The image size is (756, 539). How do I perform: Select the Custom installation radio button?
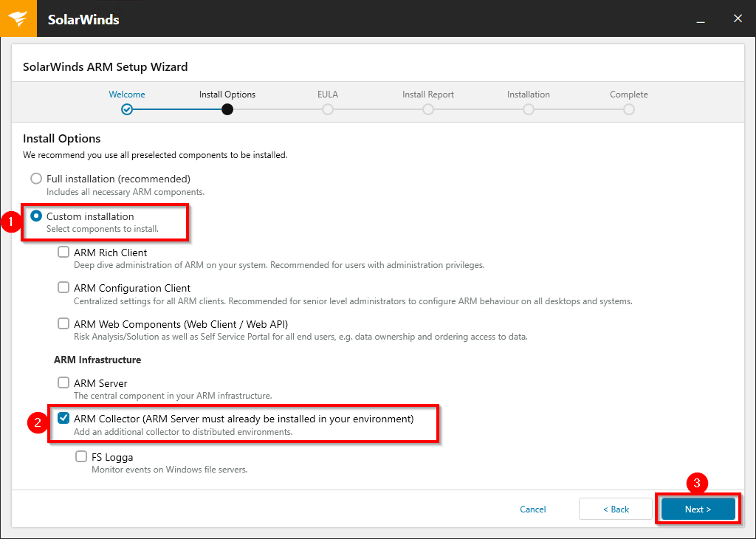[36, 216]
